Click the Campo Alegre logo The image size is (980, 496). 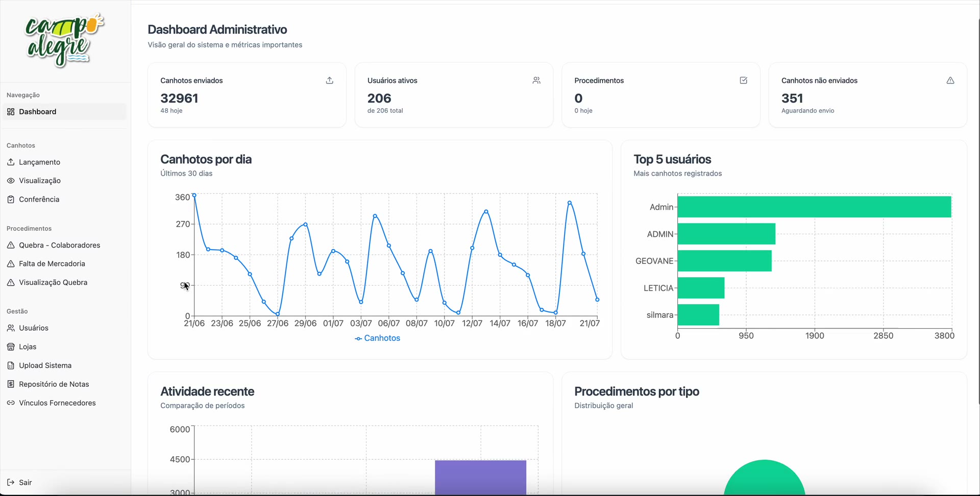[65, 40]
